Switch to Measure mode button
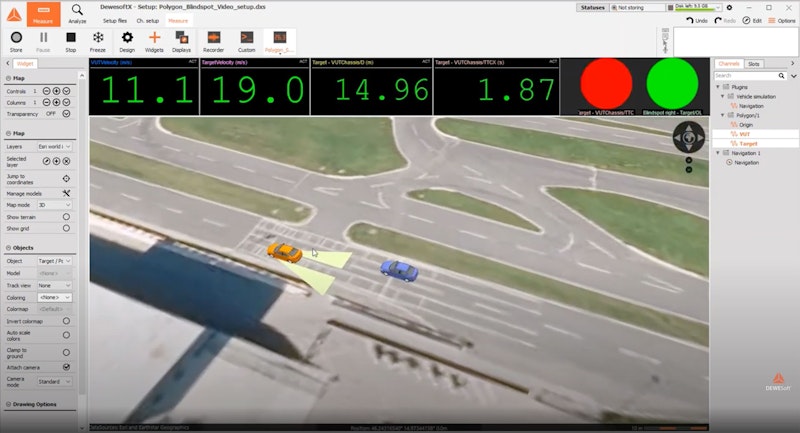800x433 pixels. click(x=43, y=14)
